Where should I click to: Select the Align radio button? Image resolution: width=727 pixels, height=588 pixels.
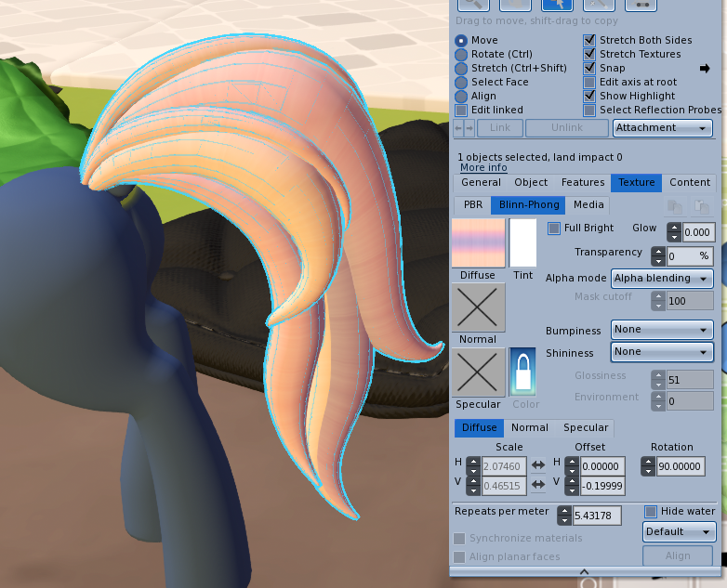[x=461, y=97]
